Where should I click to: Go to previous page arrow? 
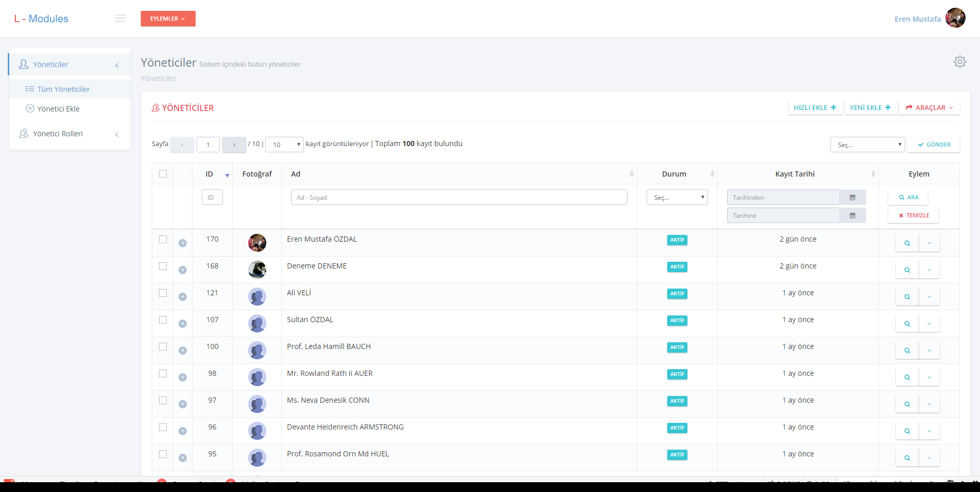[182, 145]
